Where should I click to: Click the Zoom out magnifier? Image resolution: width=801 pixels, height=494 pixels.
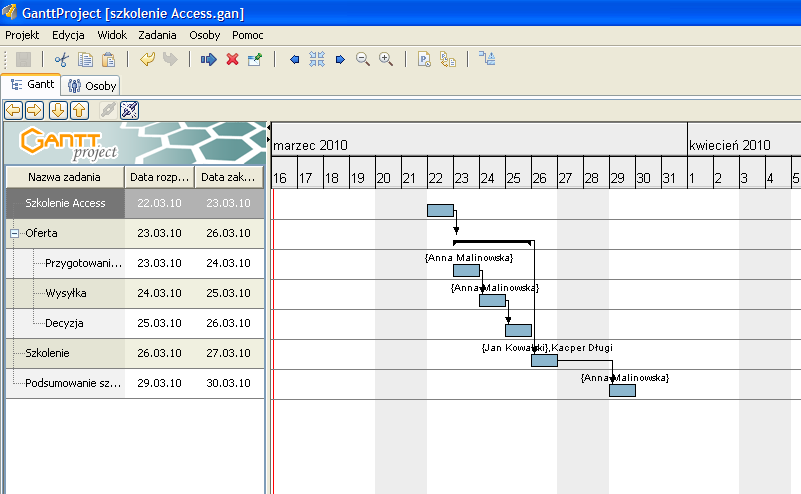point(363,59)
